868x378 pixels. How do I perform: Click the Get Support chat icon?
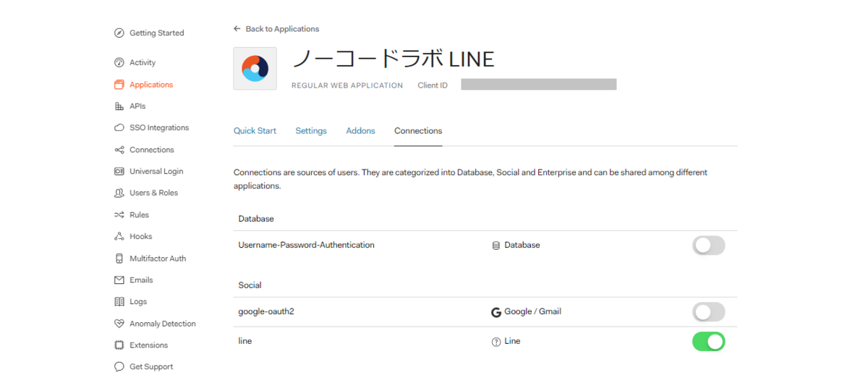tap(119, 367)
